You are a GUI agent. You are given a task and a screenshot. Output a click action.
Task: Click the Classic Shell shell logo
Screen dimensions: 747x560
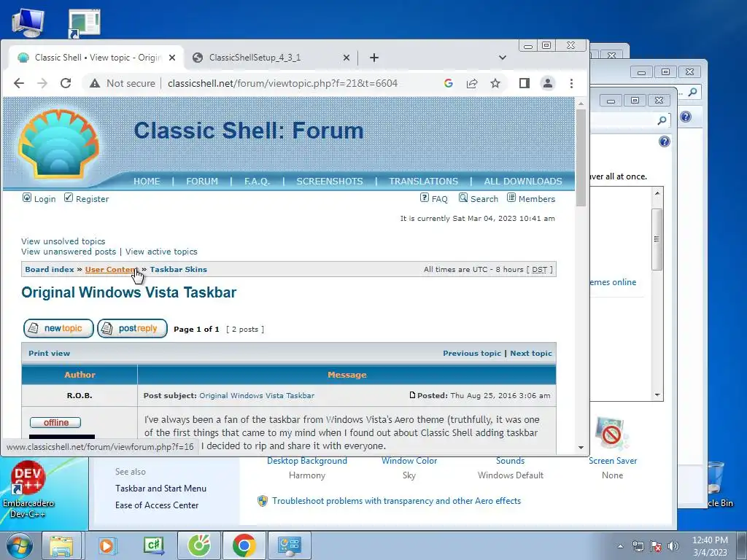pos(58,144)
